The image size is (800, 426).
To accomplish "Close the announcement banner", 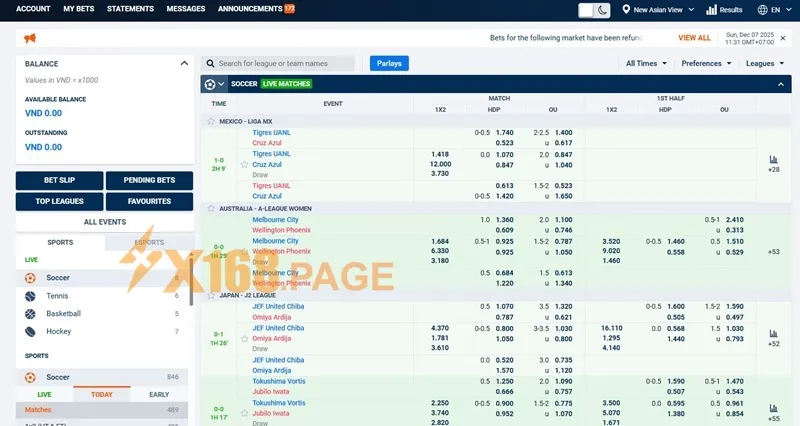I will tap(783, 38).
